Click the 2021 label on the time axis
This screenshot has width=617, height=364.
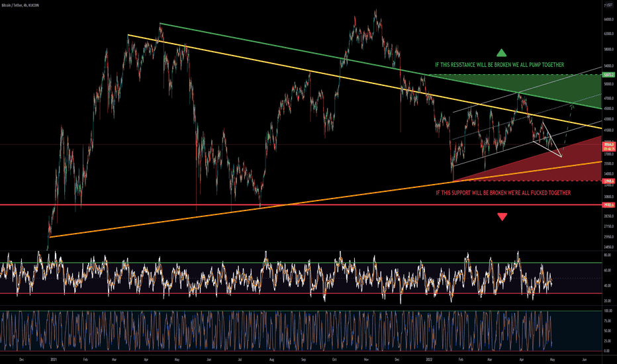[54, 359]
